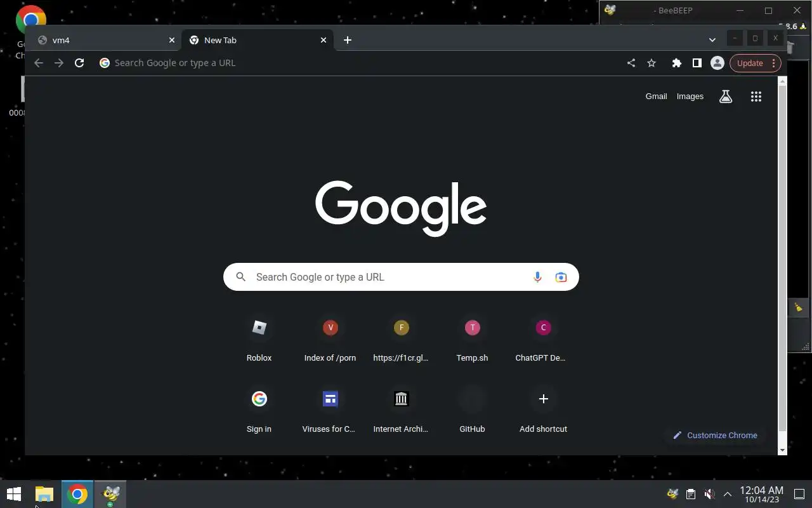
Task: Open the Extensions puzzle icon
Action: pos(677,63)
